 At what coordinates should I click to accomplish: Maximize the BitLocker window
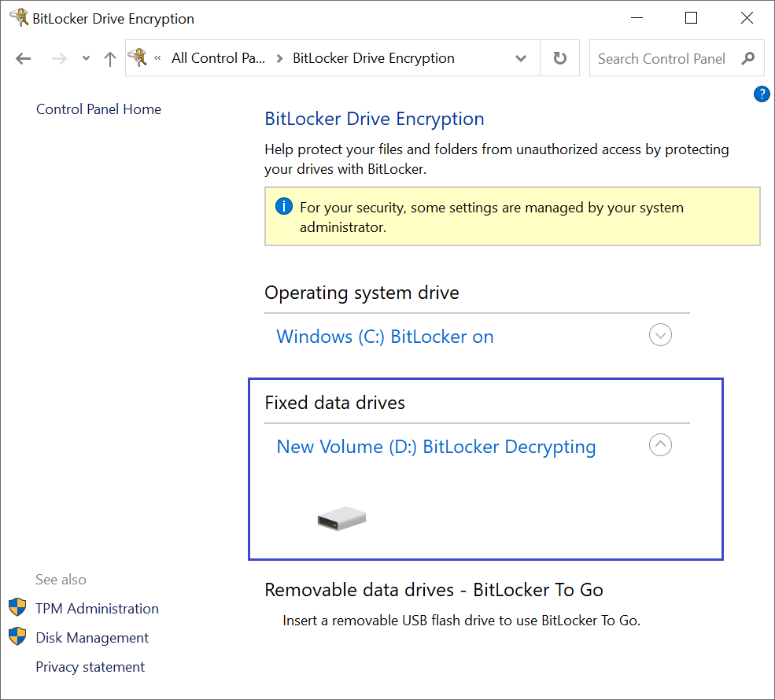click(x=691, y=18)
